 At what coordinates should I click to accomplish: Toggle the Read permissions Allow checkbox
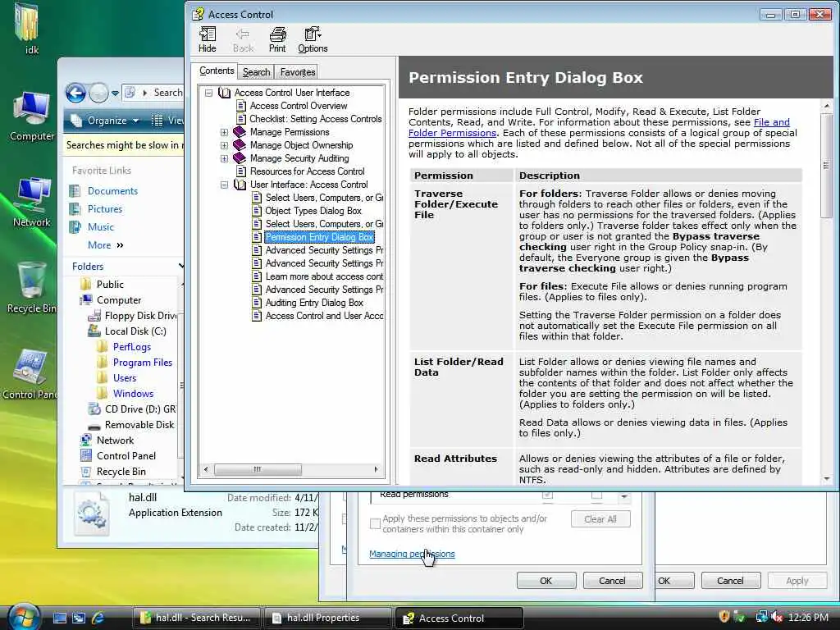547,495
